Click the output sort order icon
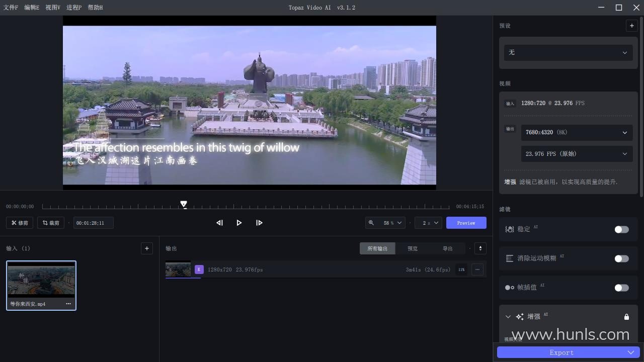Image resolution: width=644 pixels, height=362 pixels. point(480,248)
